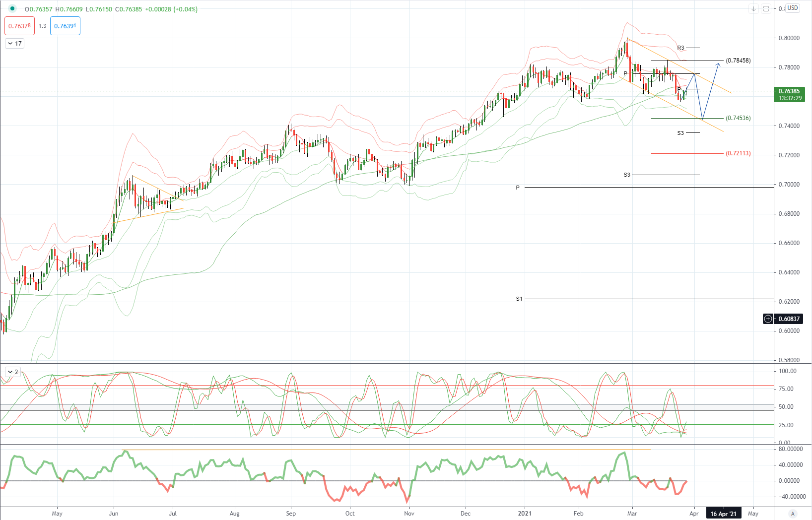Viewport: 812px width, 520px height.
Task: Select the red 0.72113 price level label
Action: [738, 153]
